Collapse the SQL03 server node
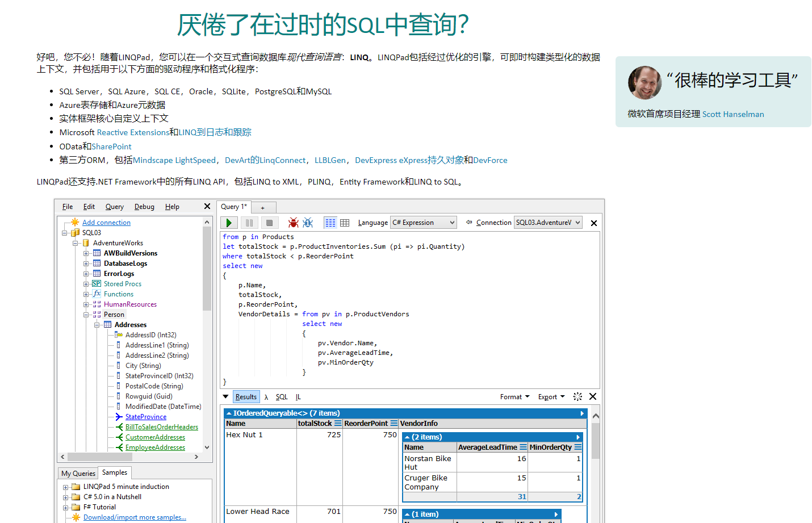This screenshot has width=812, height=523. [x=64, y=232]
